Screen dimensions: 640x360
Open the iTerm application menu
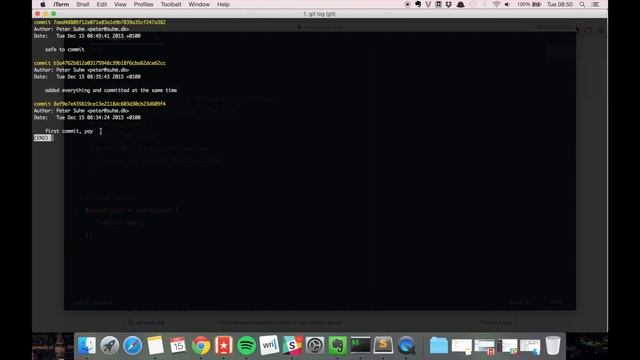[x=61, y=4]
